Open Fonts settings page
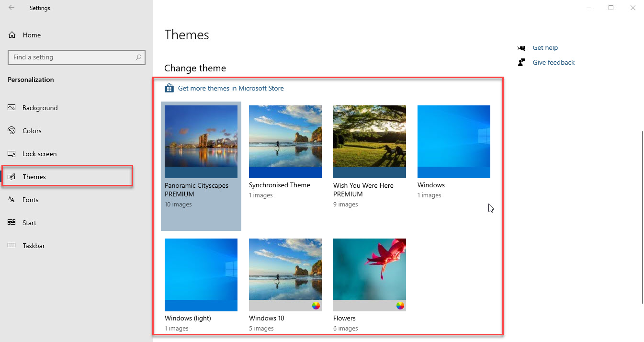644x342 pixels. coord(77,200)
